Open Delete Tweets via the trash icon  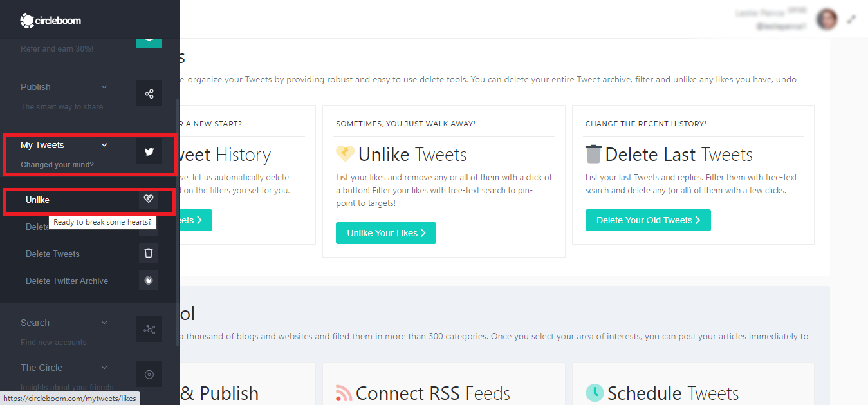click(149, 252)
